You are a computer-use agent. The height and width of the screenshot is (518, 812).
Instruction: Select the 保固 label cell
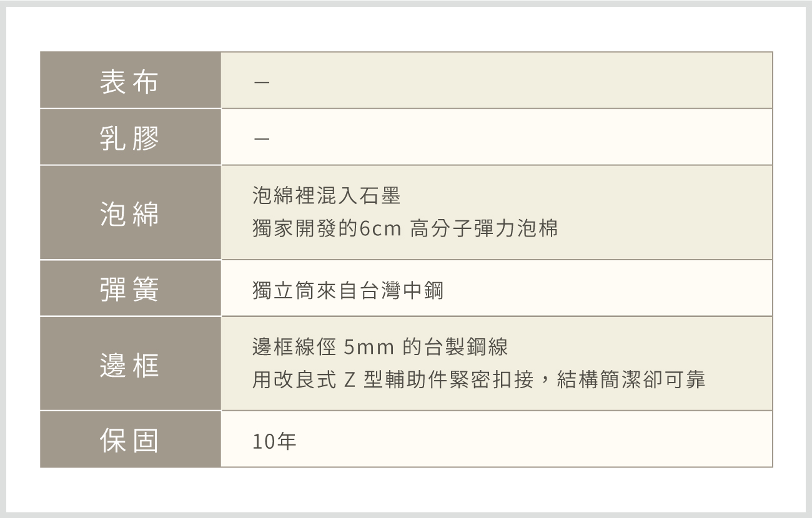click(x=131, y=439)
